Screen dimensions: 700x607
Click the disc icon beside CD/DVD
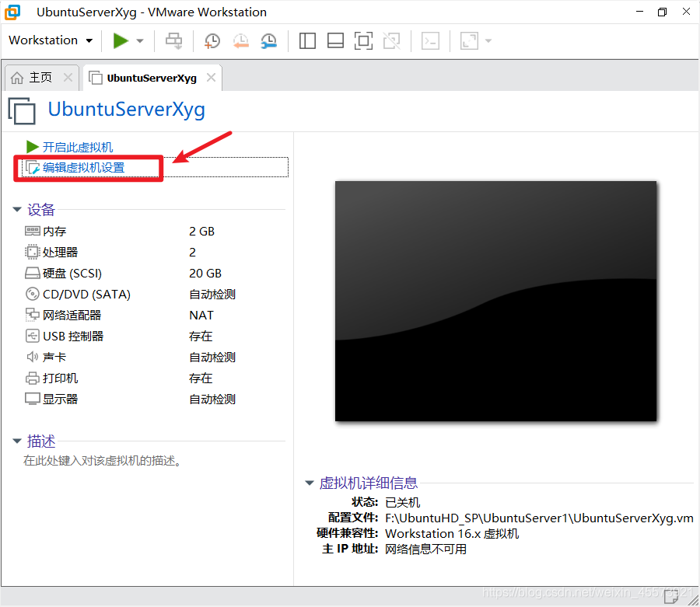32,294
